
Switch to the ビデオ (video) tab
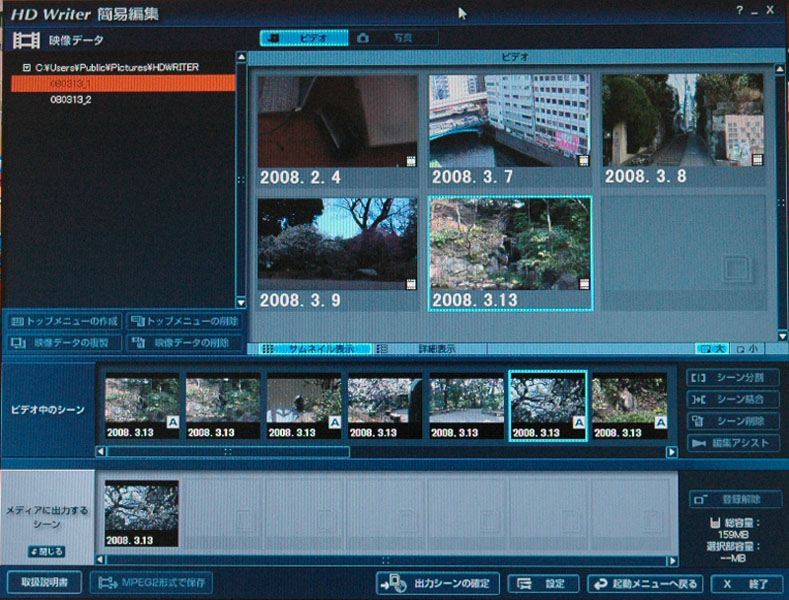click(304, 37)
